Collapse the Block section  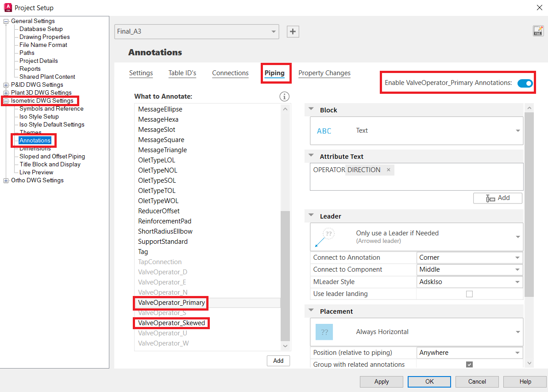[x=311, y=109]
